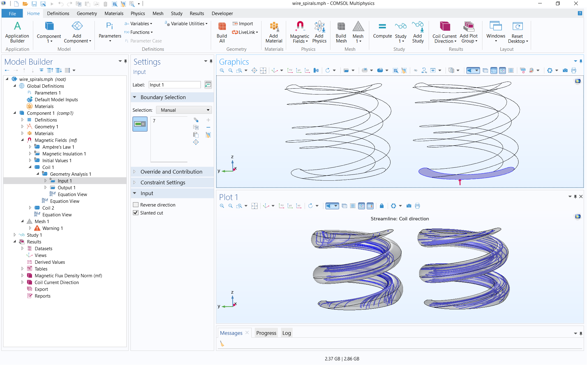Open the Selection dropdown set to Manual
The width and height of the screenshot is (588, 365).
click(184, 110)
